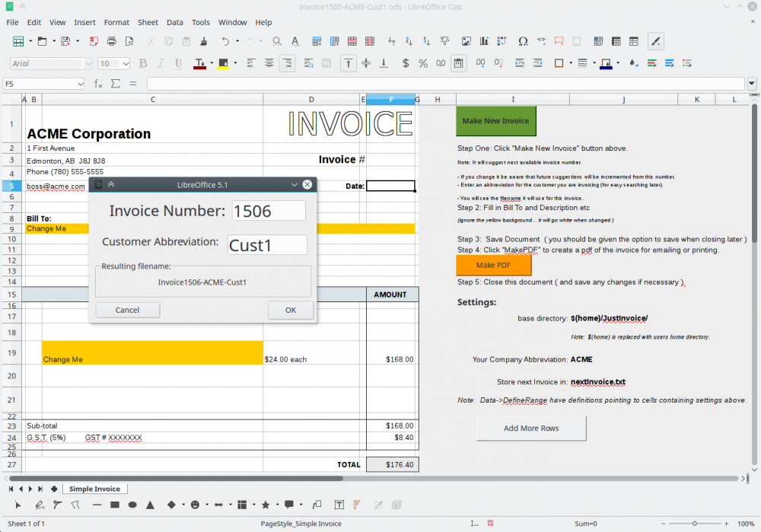Image resolution: width=761 pixels, height=532 pixels.
Task: Toggle Align Right formatting button
Action: (287, 64)
